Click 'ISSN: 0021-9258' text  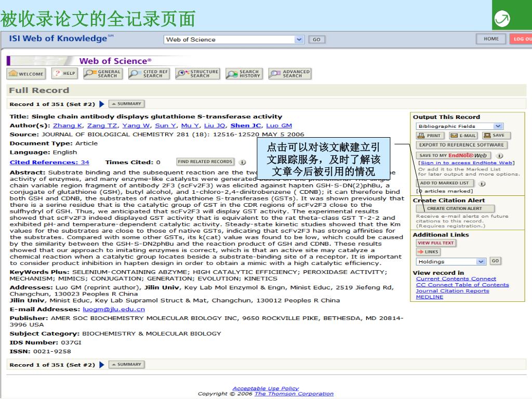coord(41,352)
